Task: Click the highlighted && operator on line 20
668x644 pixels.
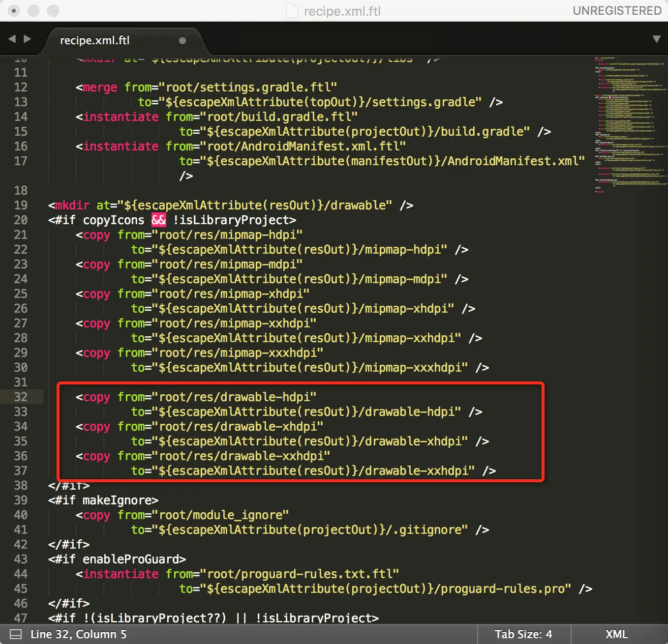Action: pyautogui.click(x=159, y=220)
